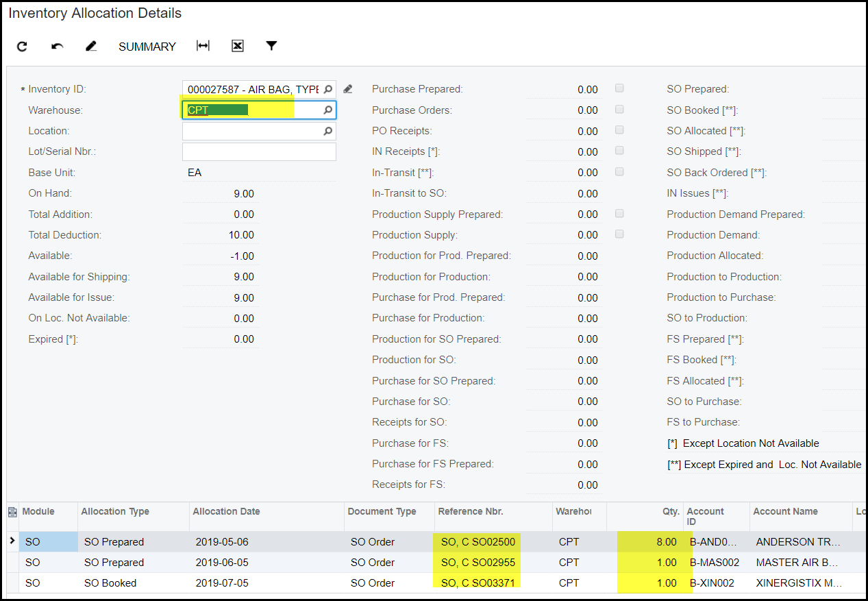Check the Production Supply checkbox
868x601 pixels.
click(x=619, y=234)
